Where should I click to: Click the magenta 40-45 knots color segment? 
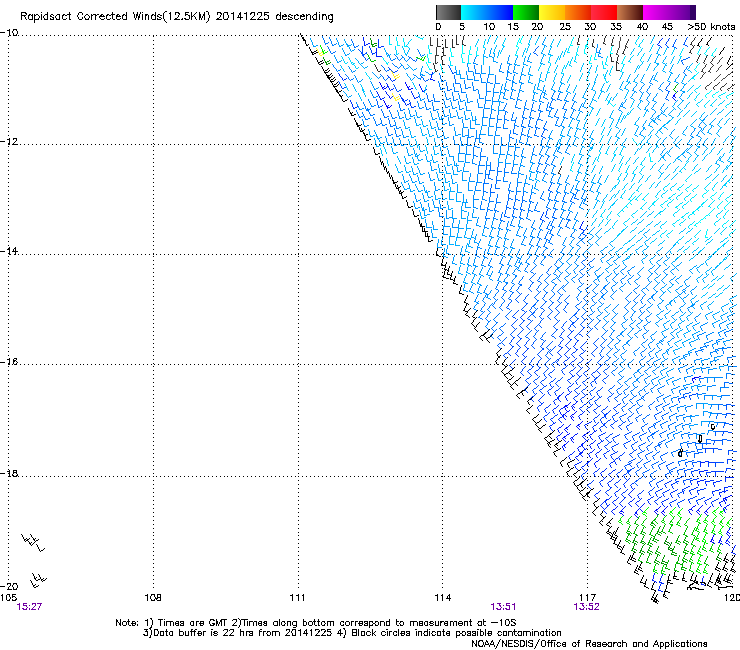[656, 12]
